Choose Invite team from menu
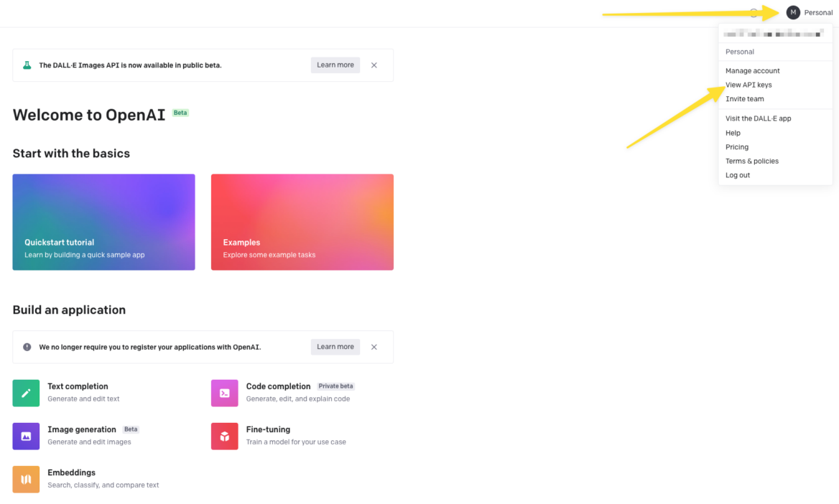 coord(744,99)
